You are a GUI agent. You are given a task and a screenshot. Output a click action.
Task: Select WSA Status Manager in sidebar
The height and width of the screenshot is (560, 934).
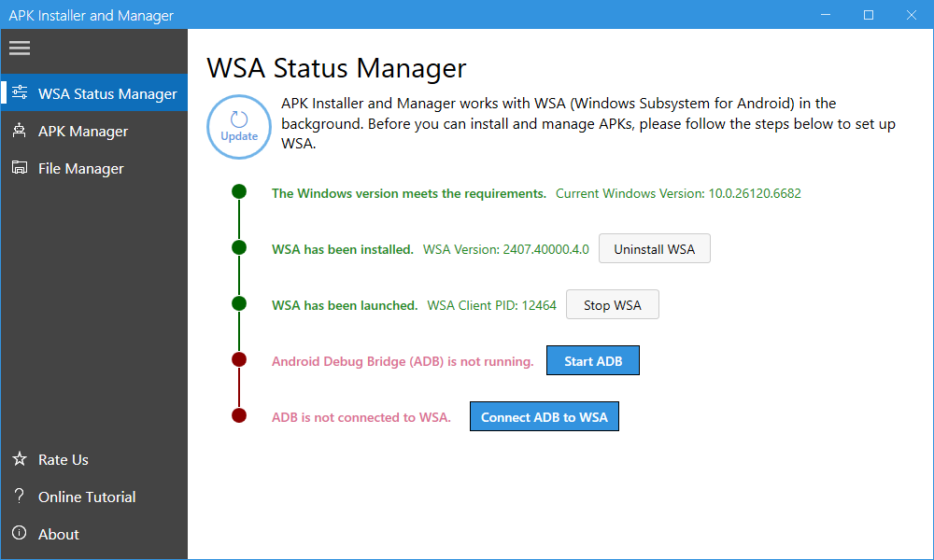107,94
